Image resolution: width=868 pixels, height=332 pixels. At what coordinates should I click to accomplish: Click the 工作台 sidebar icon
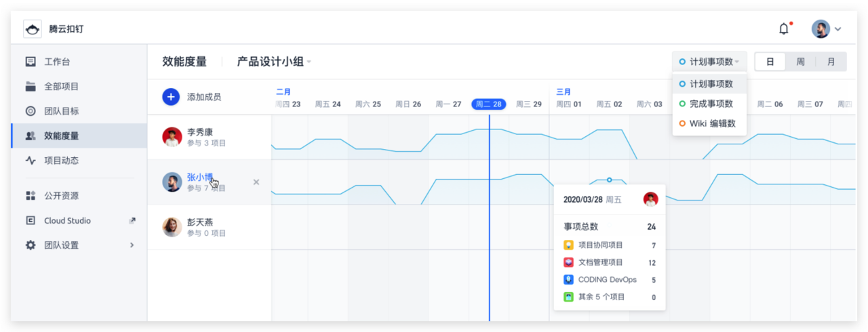click(31, 62)
